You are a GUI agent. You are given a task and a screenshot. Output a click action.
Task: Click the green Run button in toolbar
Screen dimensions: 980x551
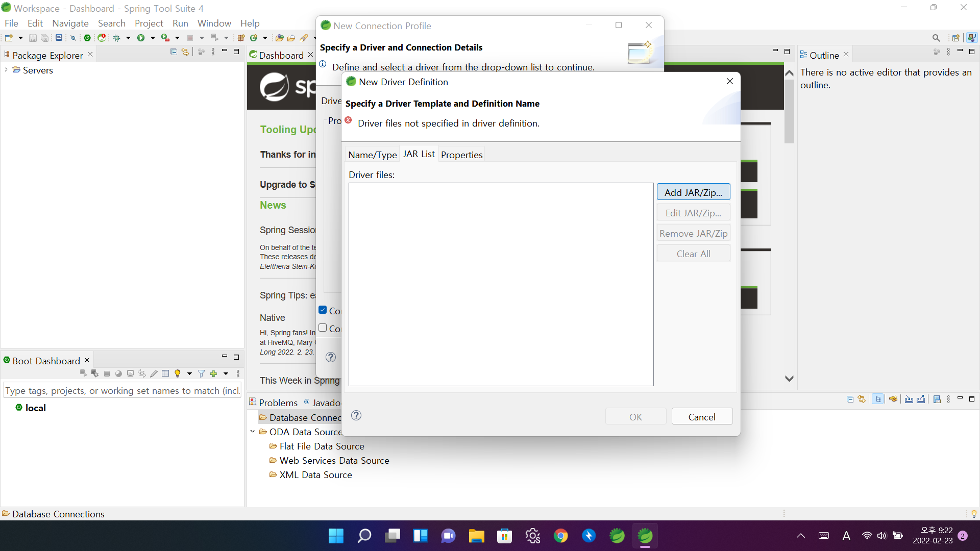141,38
